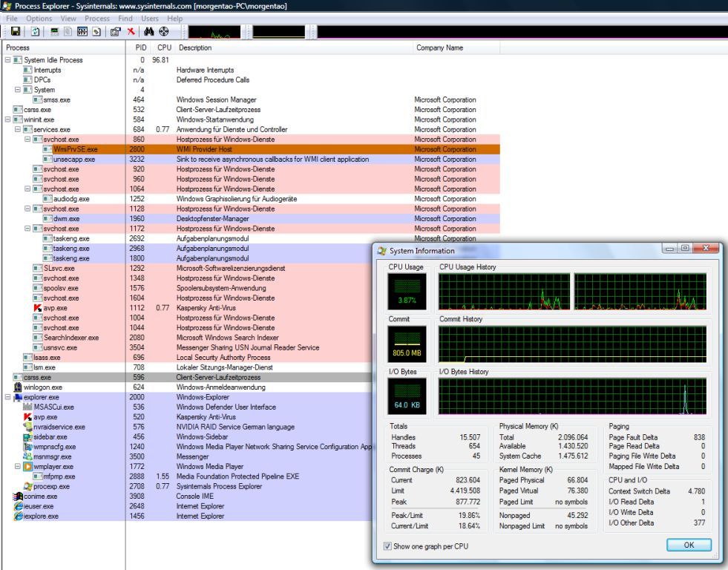Collapse the explorer.exe tree node

click(8, 397)
